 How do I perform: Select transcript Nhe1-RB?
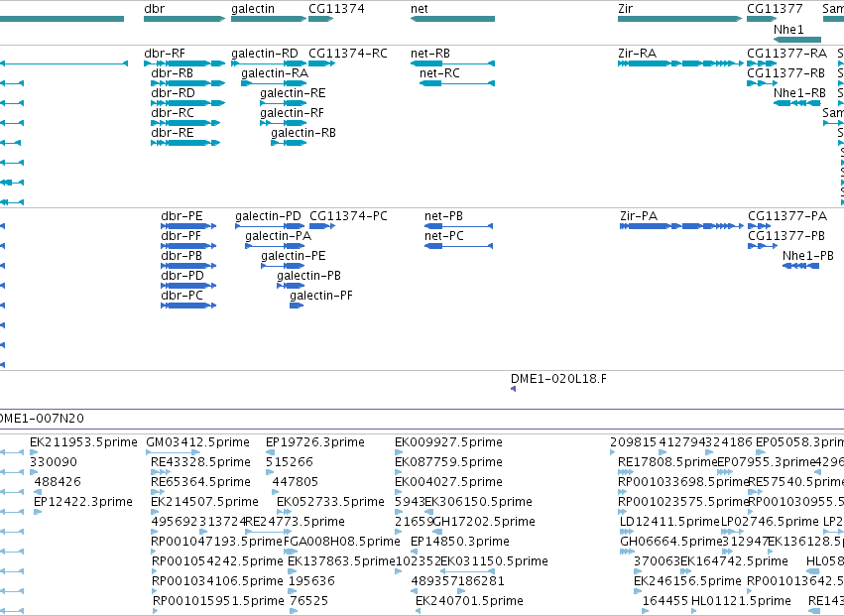point(797,103)
